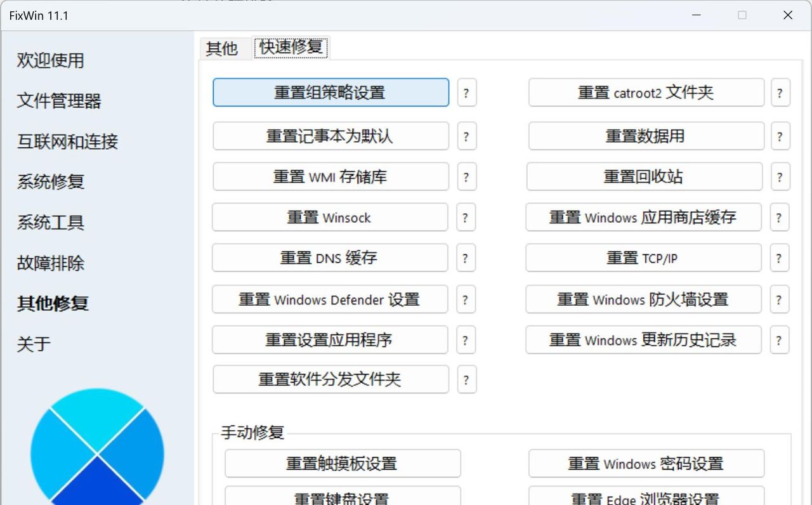Click 重置触摸板设置 under 手动修复
Image resolution: width=812 pixels, height=505 pixels.
(x=343, y=464)
